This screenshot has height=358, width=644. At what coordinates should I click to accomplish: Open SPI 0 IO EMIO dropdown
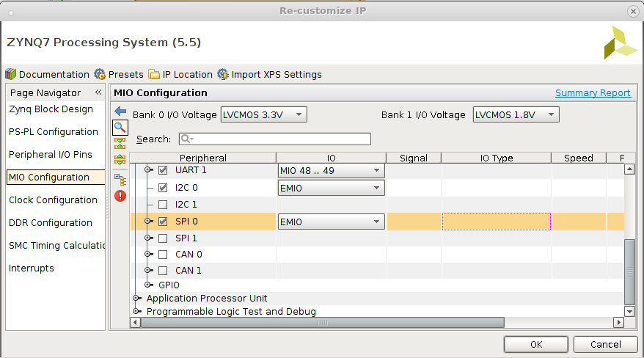point(331,222)
